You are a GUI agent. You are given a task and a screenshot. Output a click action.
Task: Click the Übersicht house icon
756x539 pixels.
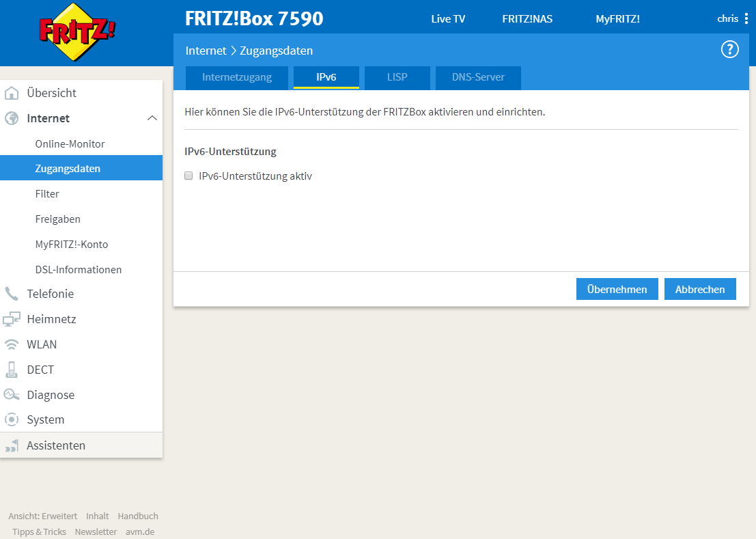click(x=12, y=93)
